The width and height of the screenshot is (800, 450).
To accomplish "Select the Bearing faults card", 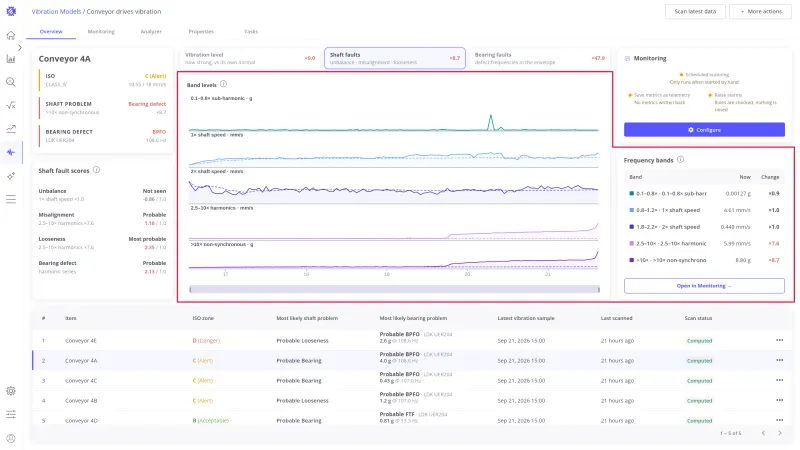I will (540, 58).
